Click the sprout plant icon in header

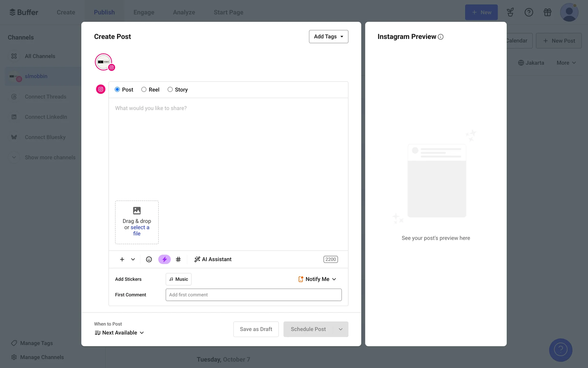(510, 12)
